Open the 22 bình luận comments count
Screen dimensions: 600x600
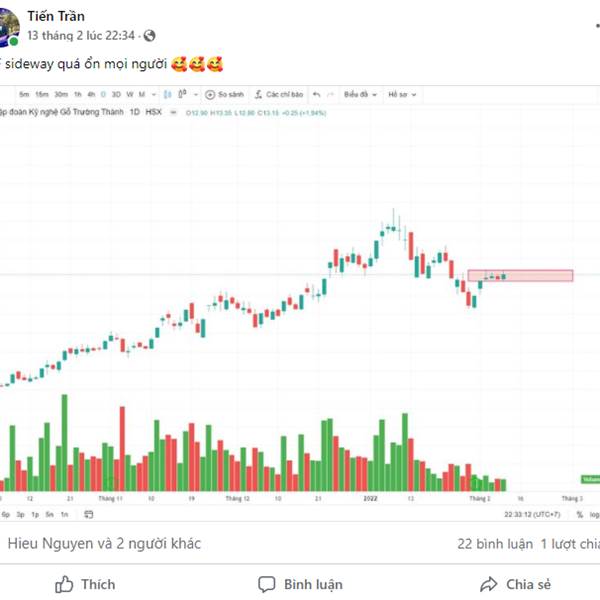click(x=495, y=544)
